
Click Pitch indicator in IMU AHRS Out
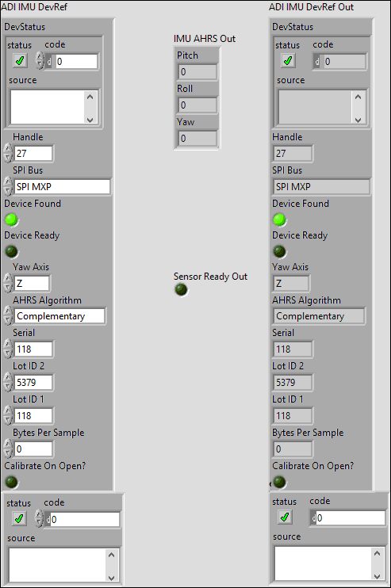click(197, 72)
